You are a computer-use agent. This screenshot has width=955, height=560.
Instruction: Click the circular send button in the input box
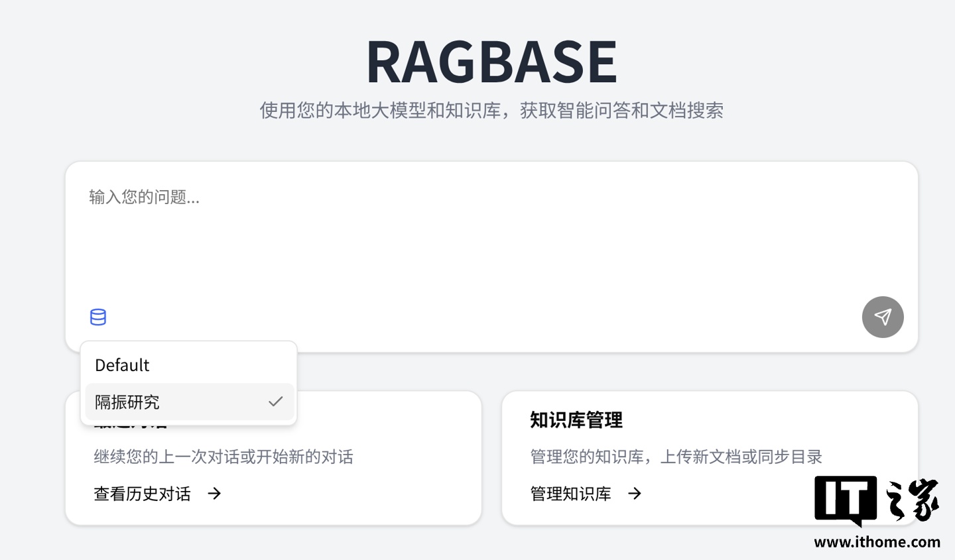883,317
